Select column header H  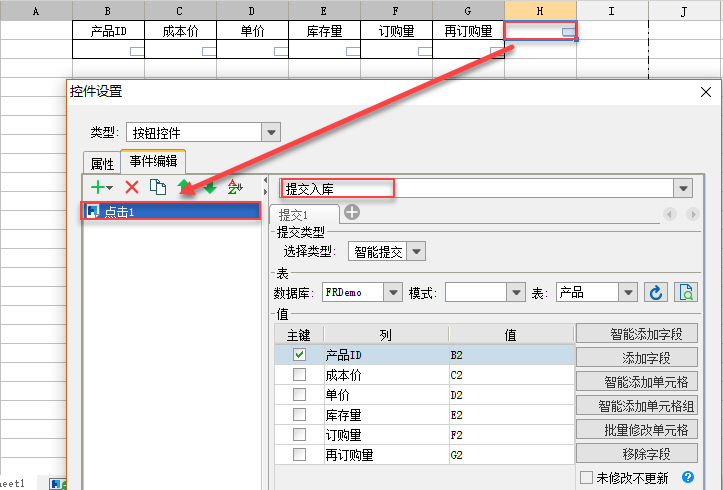click(540, 11)
